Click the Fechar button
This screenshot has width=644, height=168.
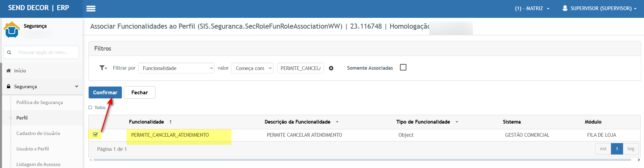coord(140,93)
